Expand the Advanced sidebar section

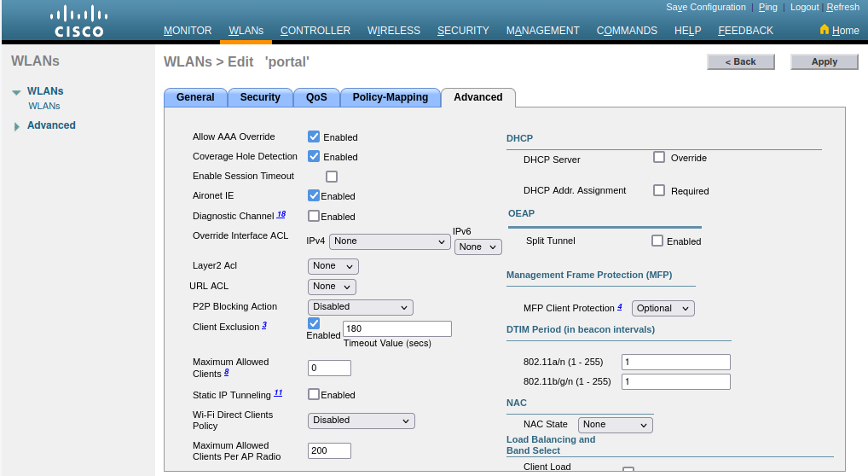(x=16, y=126)
